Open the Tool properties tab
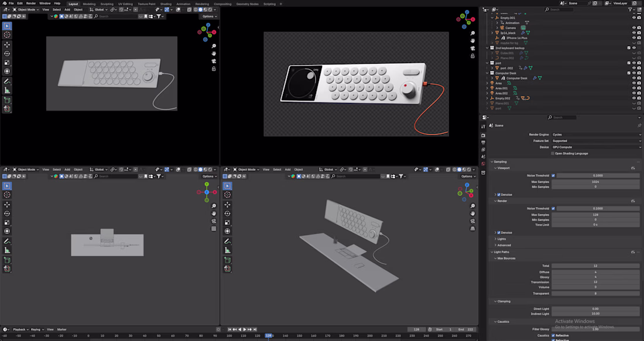 click(x=483, y=126)
